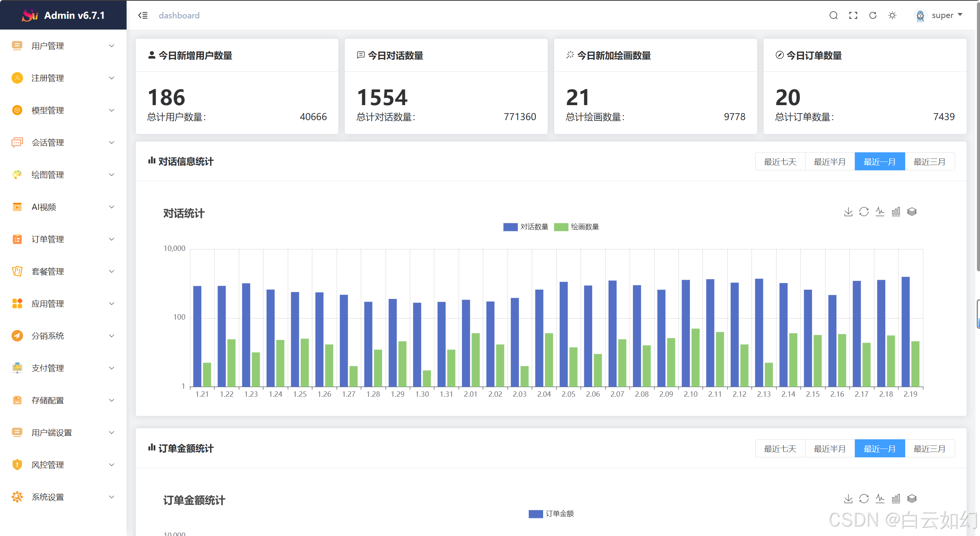This screenshot has height=536, width=980.
Task: Select 最近三月 in 订单金额统计
Action: click(929, 449)
